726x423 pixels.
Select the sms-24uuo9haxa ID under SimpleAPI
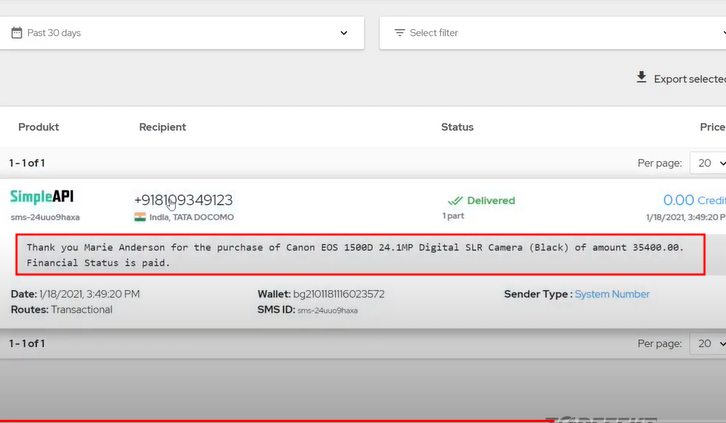(45, 217)
